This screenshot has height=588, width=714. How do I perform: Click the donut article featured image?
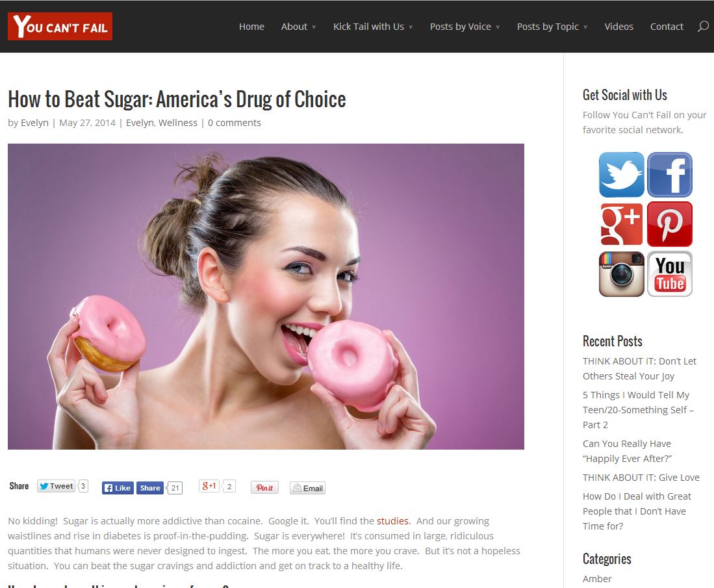coord(266,296)
